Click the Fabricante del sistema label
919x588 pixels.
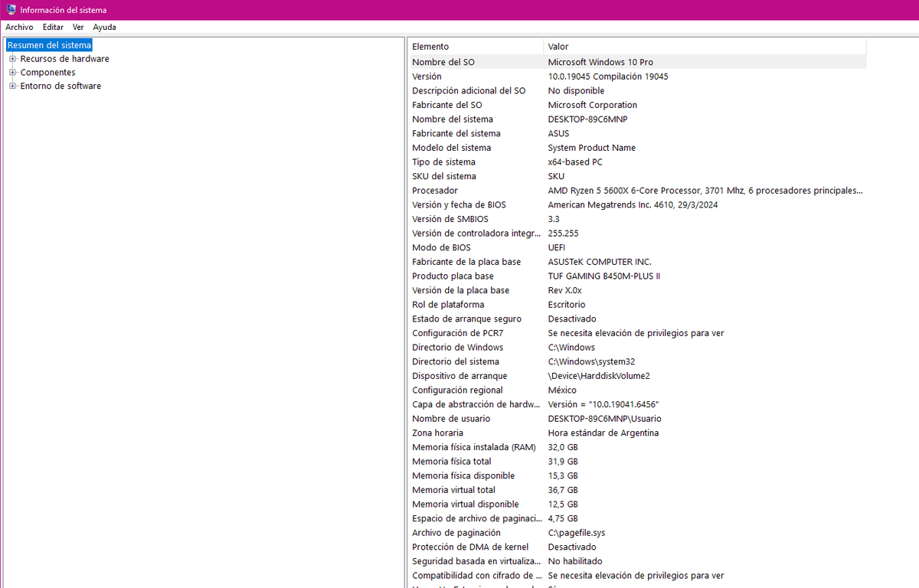point(456,133)
